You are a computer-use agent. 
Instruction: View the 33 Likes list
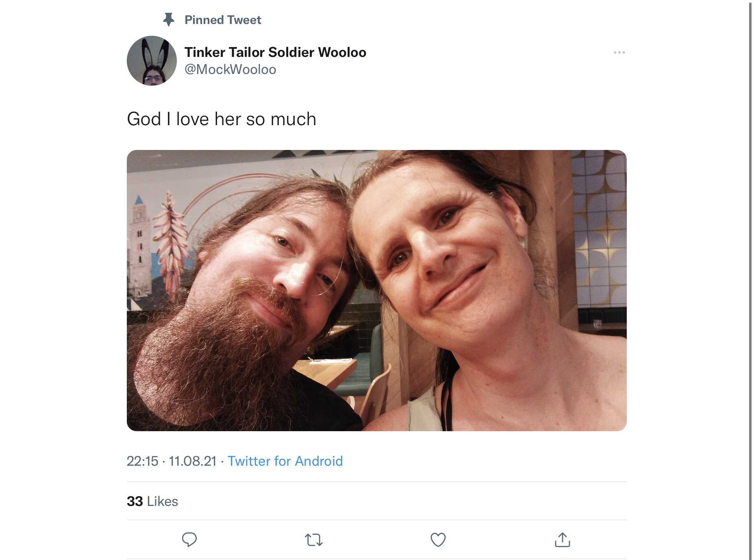pyautogui.click(x=152, y=501)
